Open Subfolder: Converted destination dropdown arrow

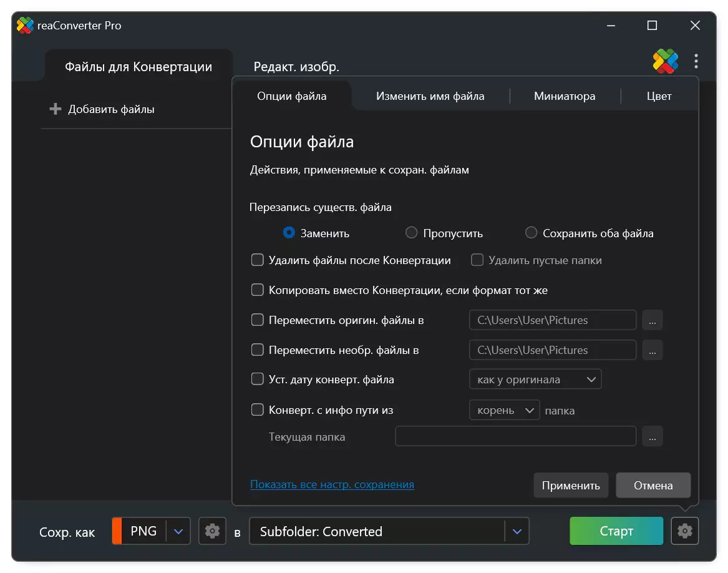517,531
